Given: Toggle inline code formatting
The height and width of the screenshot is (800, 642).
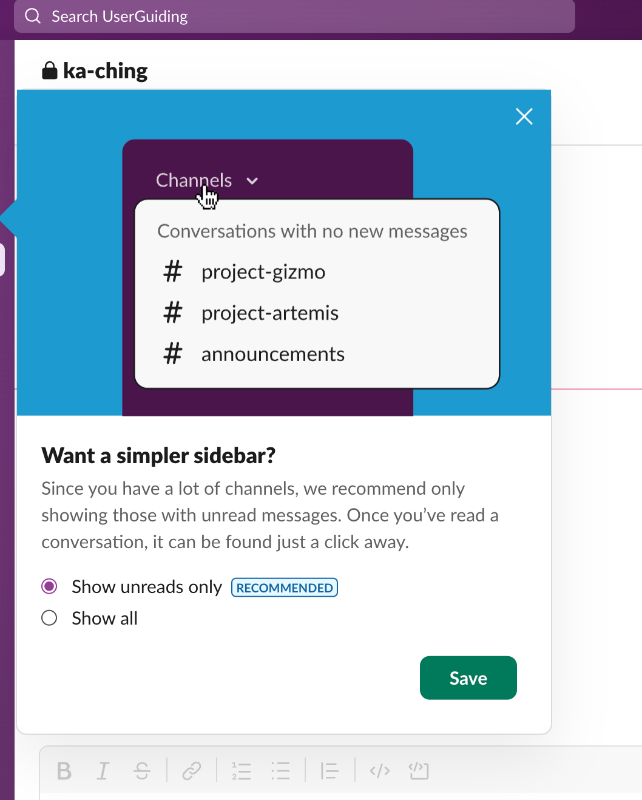Looking at the screenshot, I should [380, 770].
